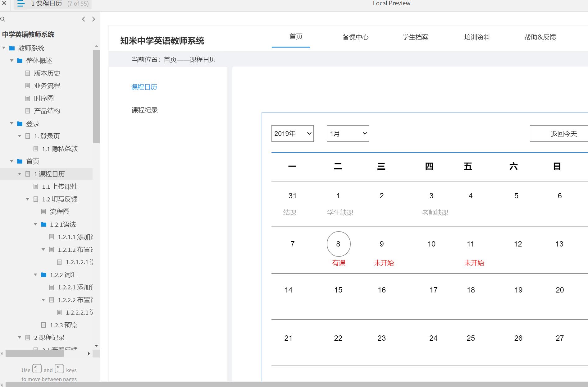Click 学生缺课 under date 1
Screen dimensions: 588x387
pos(340,213)
